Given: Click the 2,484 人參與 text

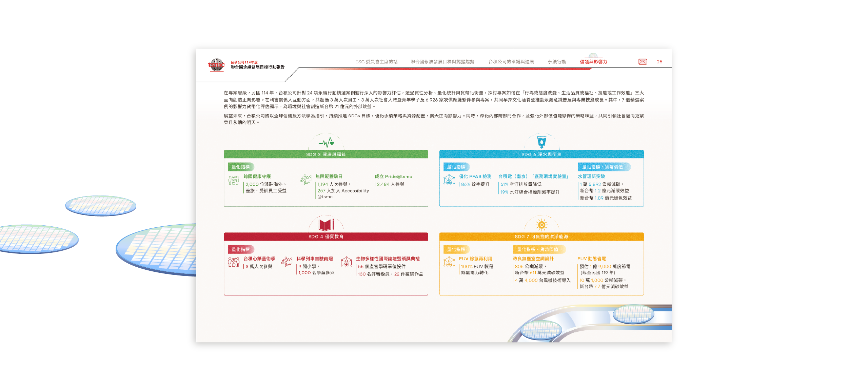Looking at the screenshot, I should tap(391, 184).
